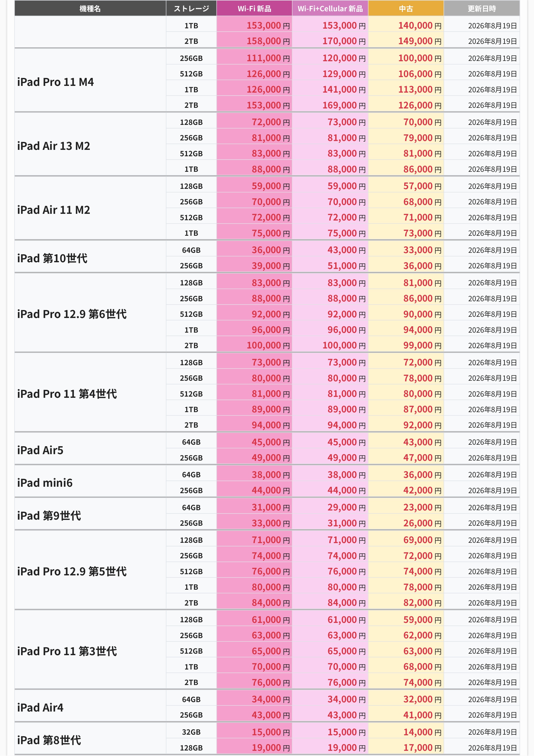Click iPad Pro 11 第4世代 model name

coord(67,394)
